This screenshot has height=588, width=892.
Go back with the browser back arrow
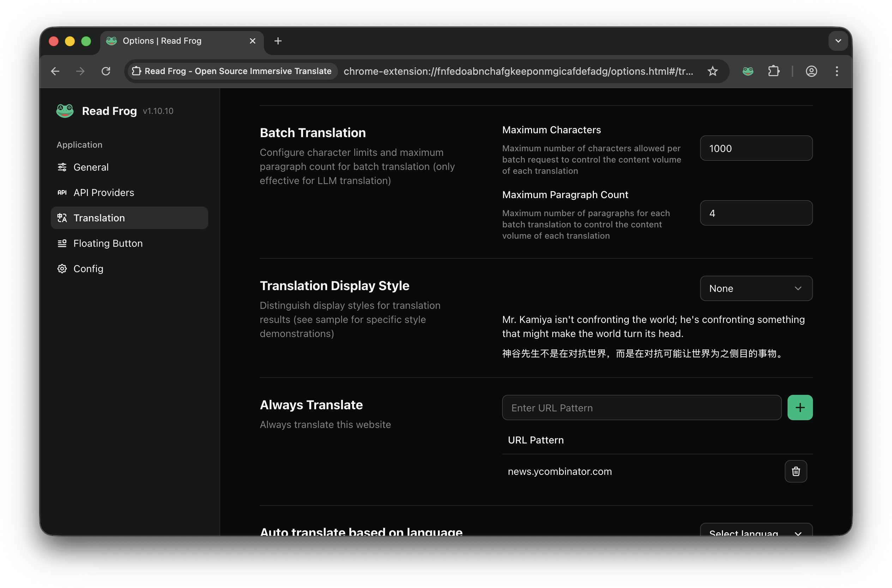55,71
